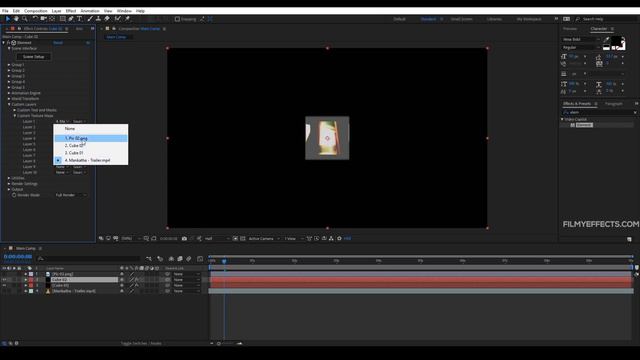Screen dimensions: 640x360
Task: Open Composition Mini-Flowchart in timeline
Action: point(149,259)
